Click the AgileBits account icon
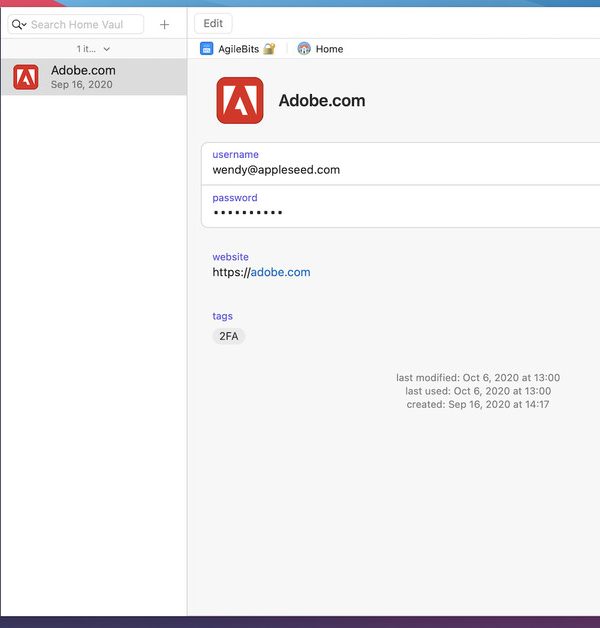 pyautogui.click(x=207, y=48)
